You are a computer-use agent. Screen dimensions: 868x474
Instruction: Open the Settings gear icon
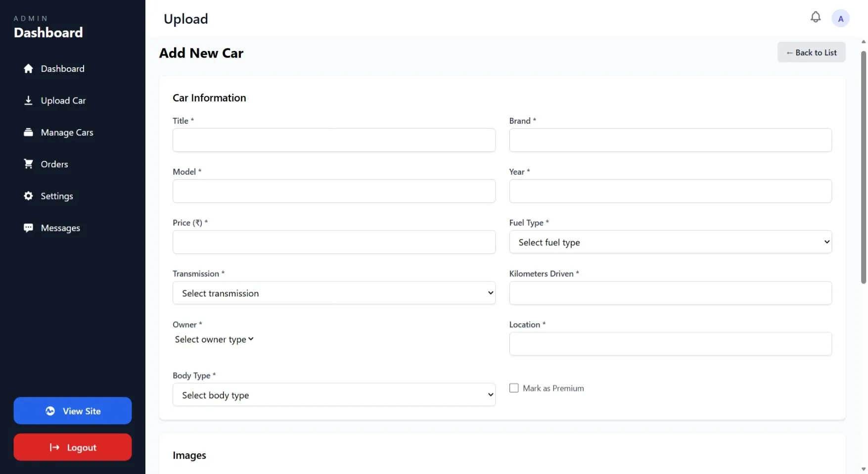[x=29, y=196]
